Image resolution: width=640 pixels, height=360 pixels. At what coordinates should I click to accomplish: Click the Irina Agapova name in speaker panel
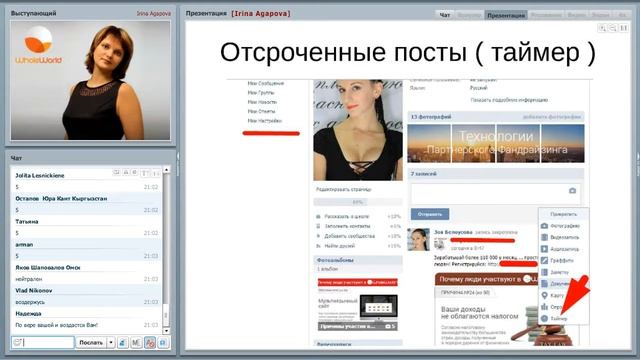pos(153,13)
